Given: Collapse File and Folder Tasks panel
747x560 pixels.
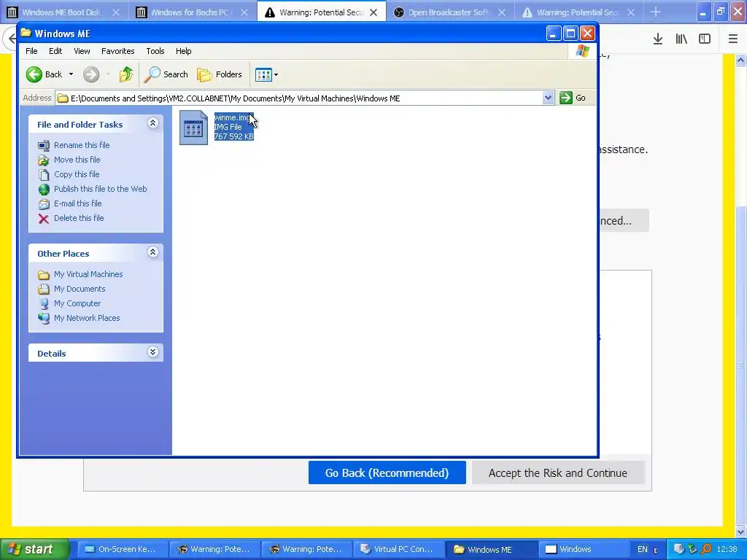Looking at the screenshot, I should pyautogui.click(x=152, y=123).
